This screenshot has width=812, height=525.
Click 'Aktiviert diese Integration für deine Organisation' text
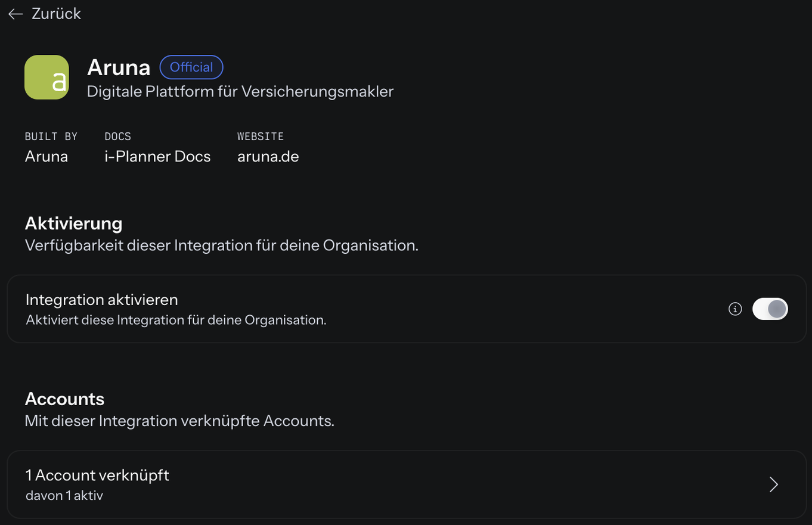[176, 320]
